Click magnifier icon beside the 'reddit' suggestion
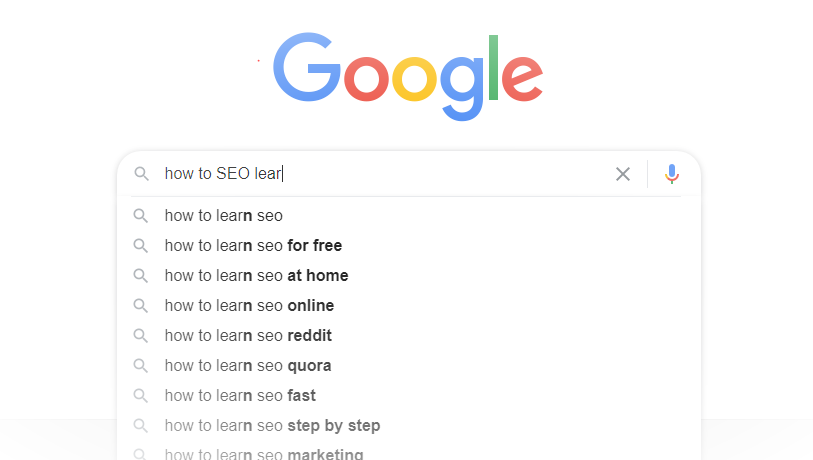 (141, 336)
